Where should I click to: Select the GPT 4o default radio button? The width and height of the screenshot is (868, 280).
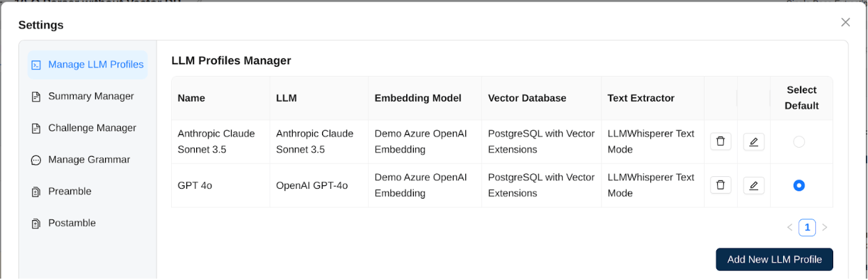click(x=799, y=185)
